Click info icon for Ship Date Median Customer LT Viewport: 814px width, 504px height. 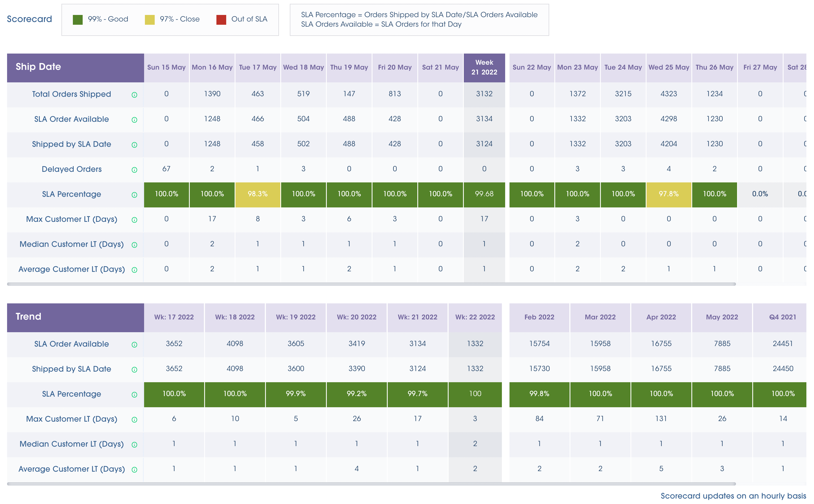(134, 245)
